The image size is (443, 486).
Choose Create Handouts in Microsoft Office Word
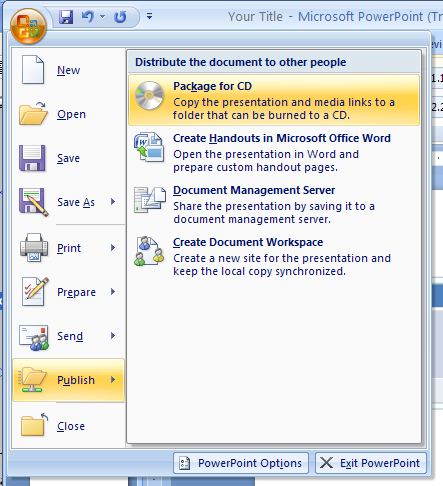pos(282,138)
